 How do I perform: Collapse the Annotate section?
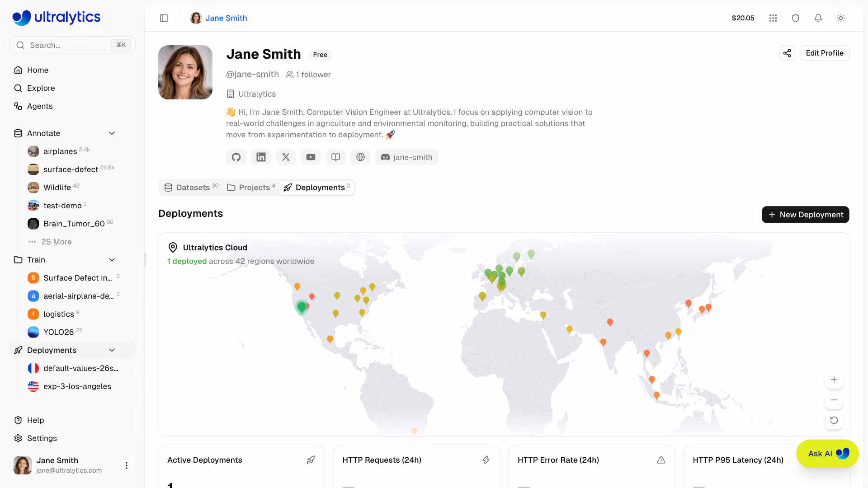click(112, 133)
